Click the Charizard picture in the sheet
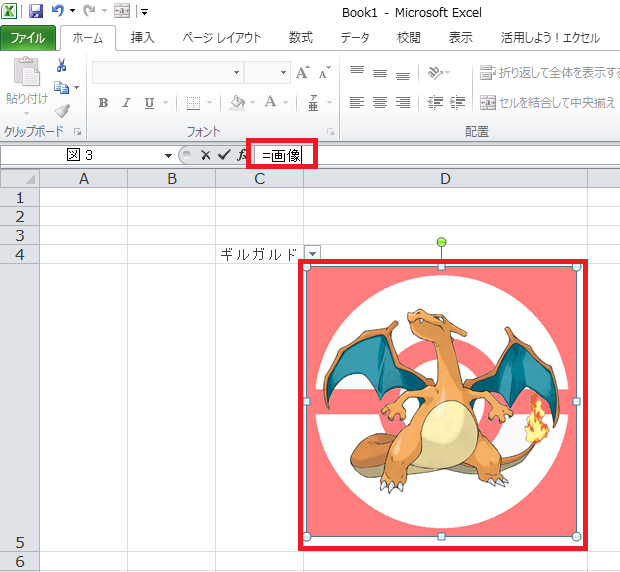620x572 pixels. pos(442,402)
